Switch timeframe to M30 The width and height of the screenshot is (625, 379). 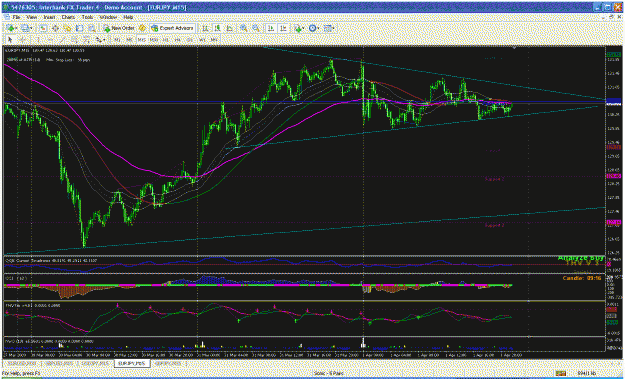point(154,39)
